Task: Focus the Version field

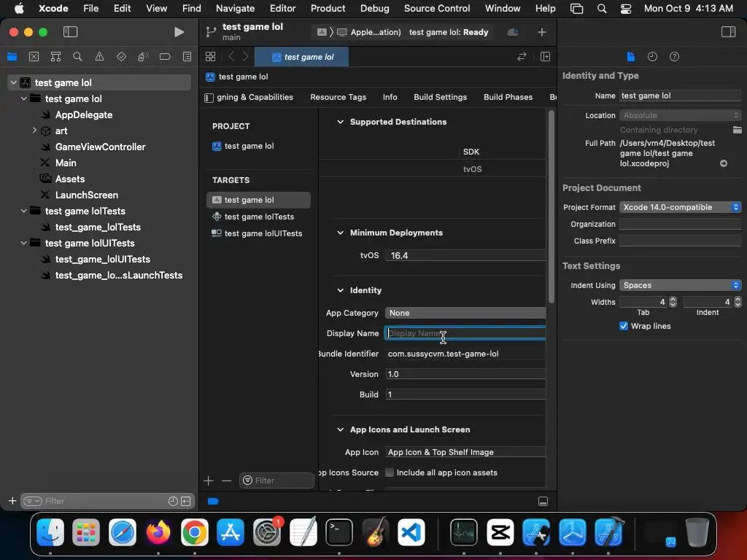Action: [465, 374]
